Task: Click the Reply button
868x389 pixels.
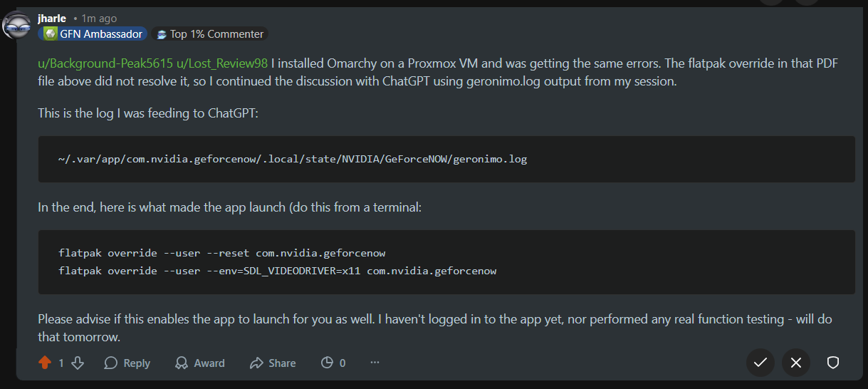Action: 127,363
